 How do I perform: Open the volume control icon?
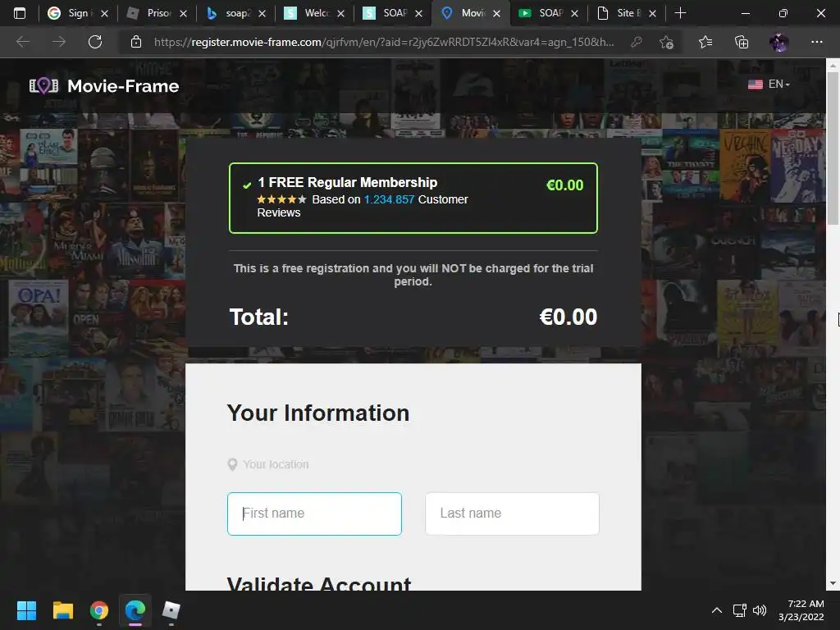[760, 610]
